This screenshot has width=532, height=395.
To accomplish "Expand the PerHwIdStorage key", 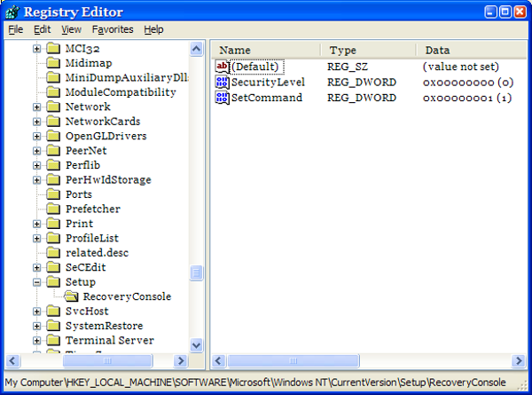I will pos(36,180).
